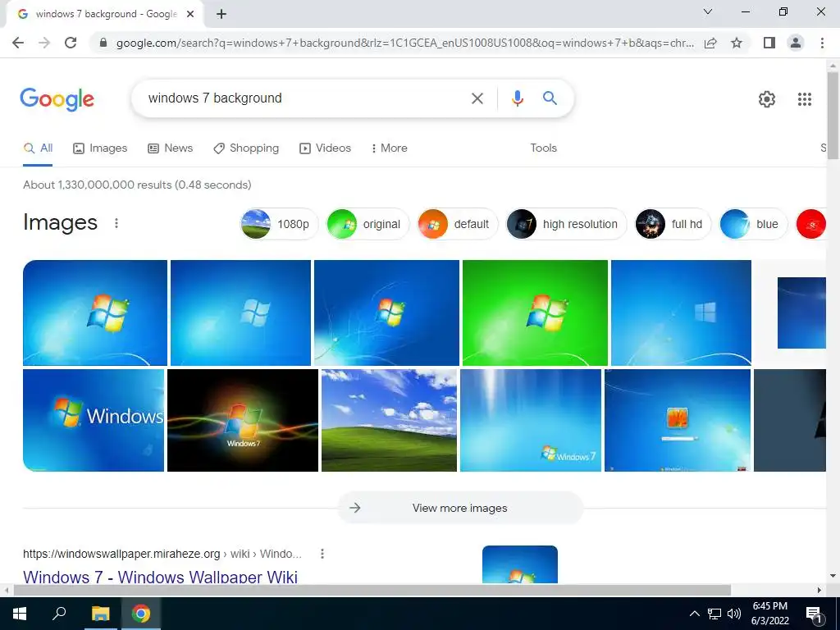Show hidden system tray icons
Viewport: 840px width, 630px height.
(694, 614)
